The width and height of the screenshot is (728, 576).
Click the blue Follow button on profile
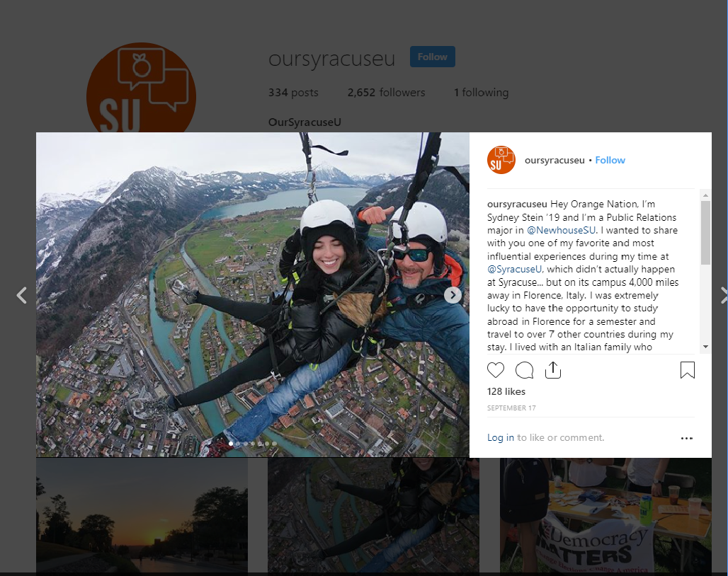(432, 57)
